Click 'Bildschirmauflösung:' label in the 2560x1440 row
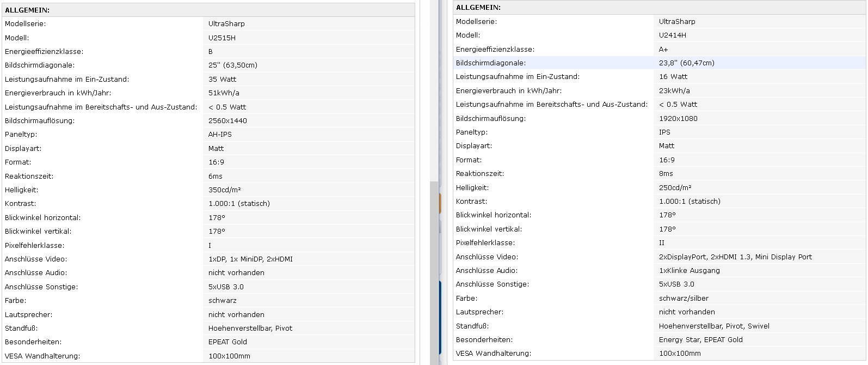 [x=40, y=120]
